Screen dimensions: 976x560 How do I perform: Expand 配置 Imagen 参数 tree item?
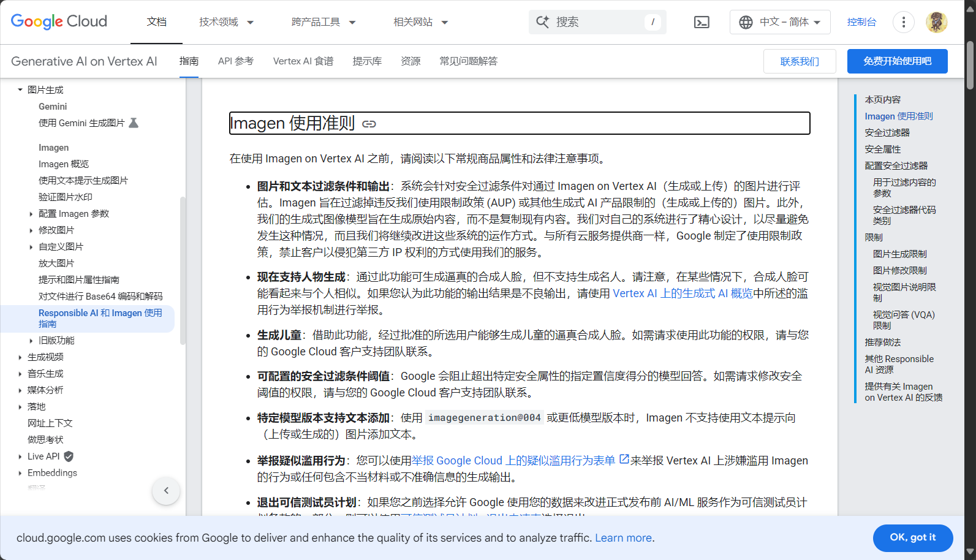coord(31,214)
